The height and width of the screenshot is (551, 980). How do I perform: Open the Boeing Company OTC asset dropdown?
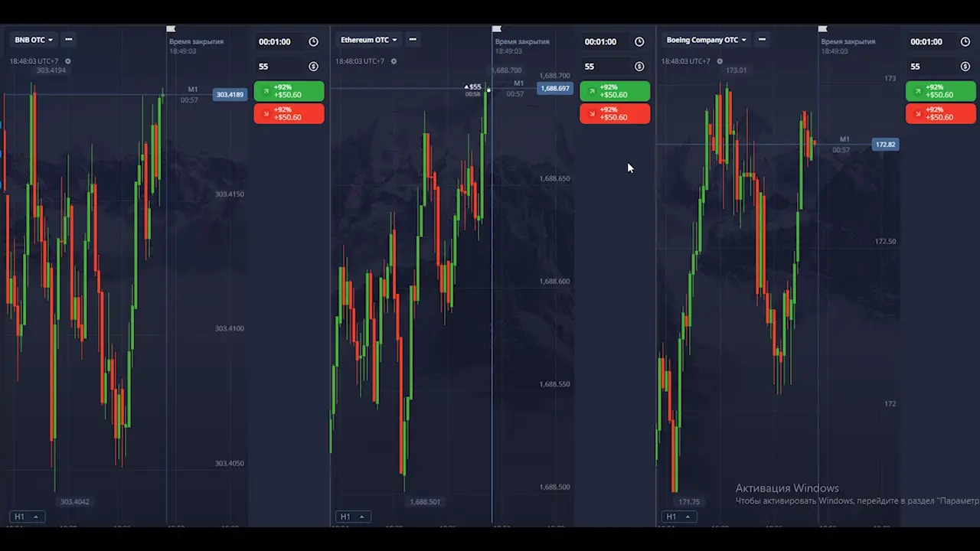point(706,40)
